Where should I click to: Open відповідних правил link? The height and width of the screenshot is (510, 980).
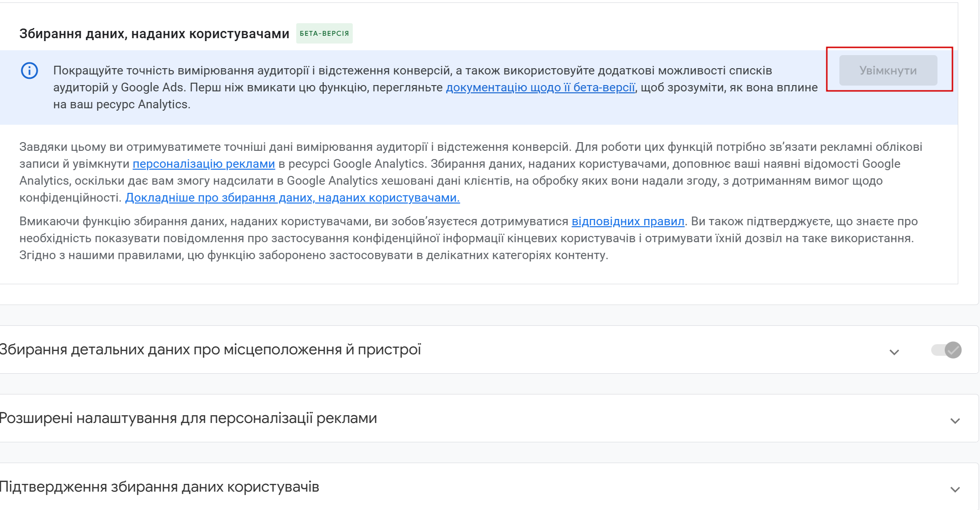[628, 221]
